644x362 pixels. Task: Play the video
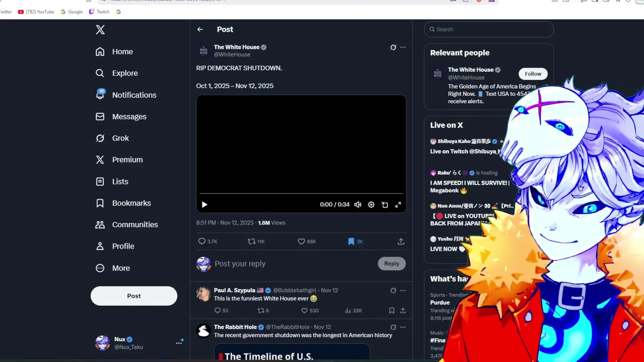(204, 205)
